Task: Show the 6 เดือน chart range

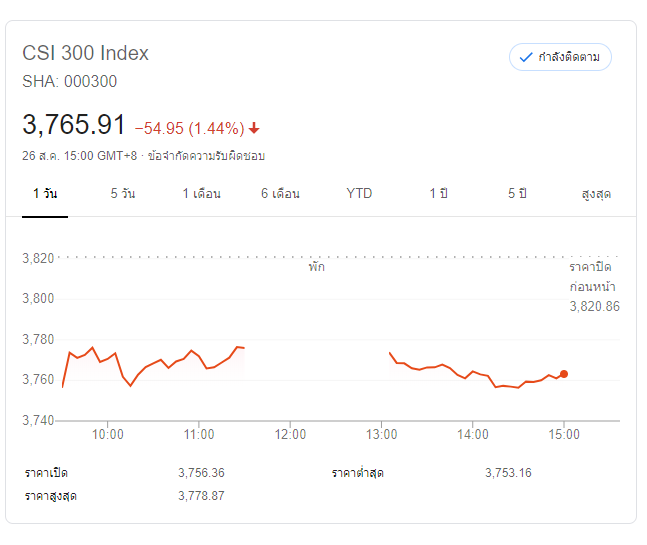Action: click(280, 193)
